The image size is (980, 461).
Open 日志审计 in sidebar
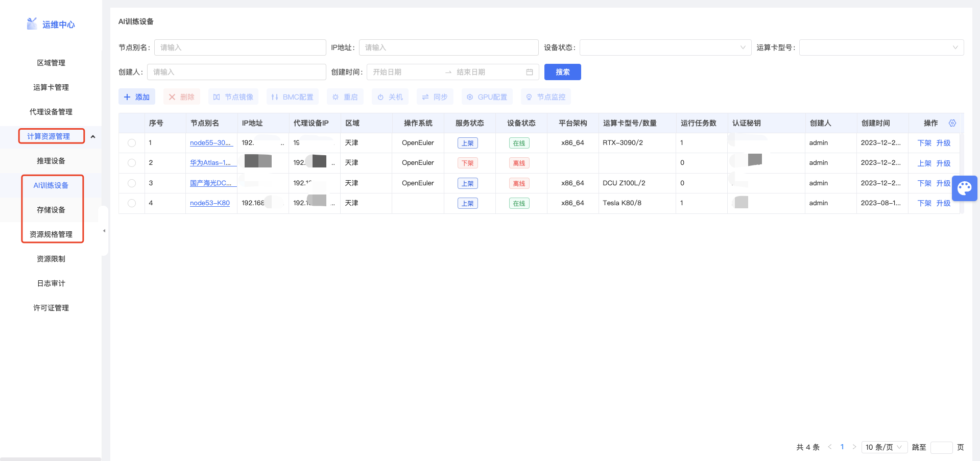[51, 283]
